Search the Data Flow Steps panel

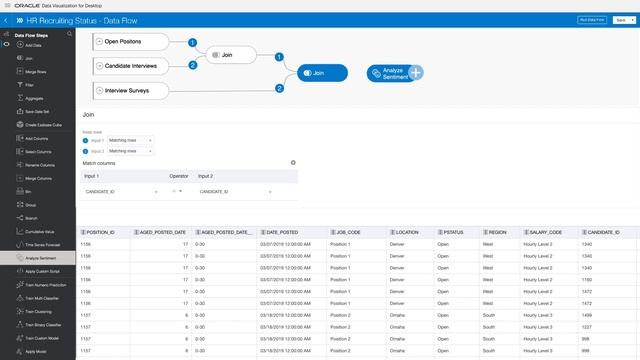click(69, 34)
